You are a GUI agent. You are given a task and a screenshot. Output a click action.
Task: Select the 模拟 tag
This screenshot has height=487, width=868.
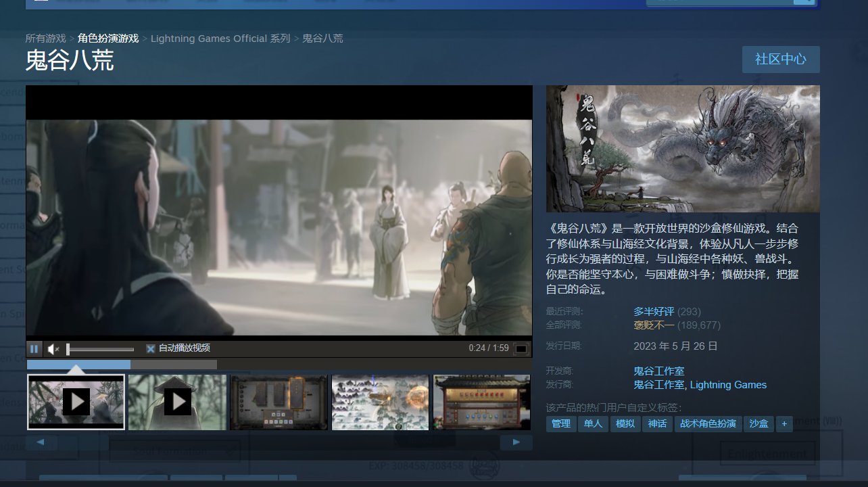[x=625, y=424]
